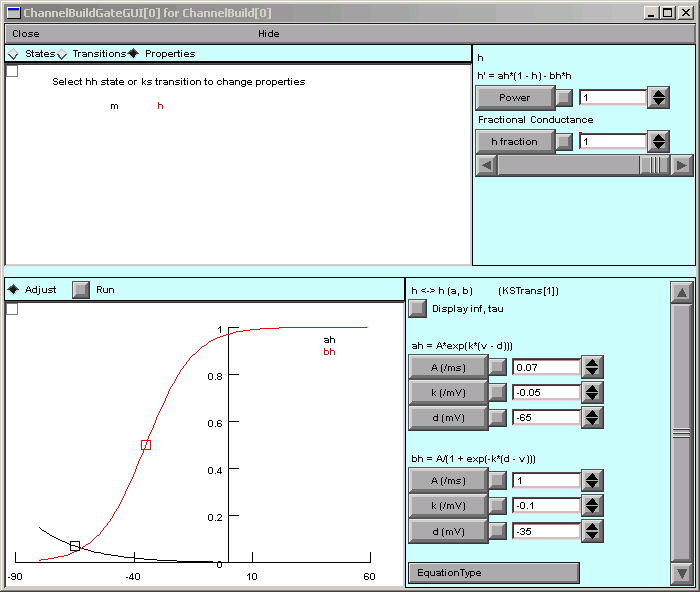The width and height of the screenshot is (700, 592).
Task: Click the stepper arrows for ah A (/ms)
Action: [x=593, y=367]
